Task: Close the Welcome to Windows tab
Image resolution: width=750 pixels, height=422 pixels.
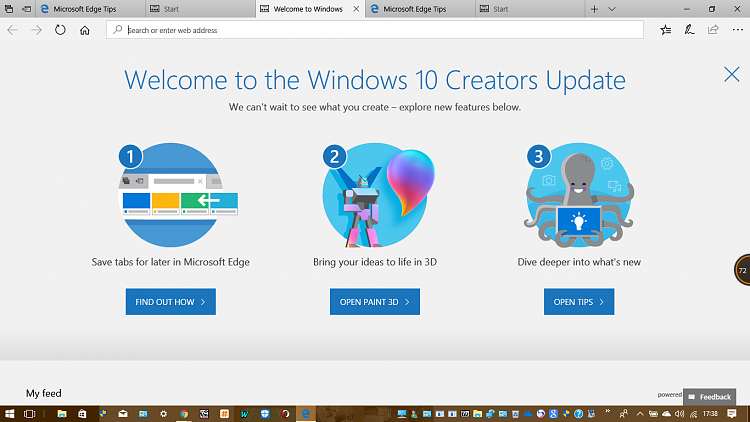Action: coord(356,9)
